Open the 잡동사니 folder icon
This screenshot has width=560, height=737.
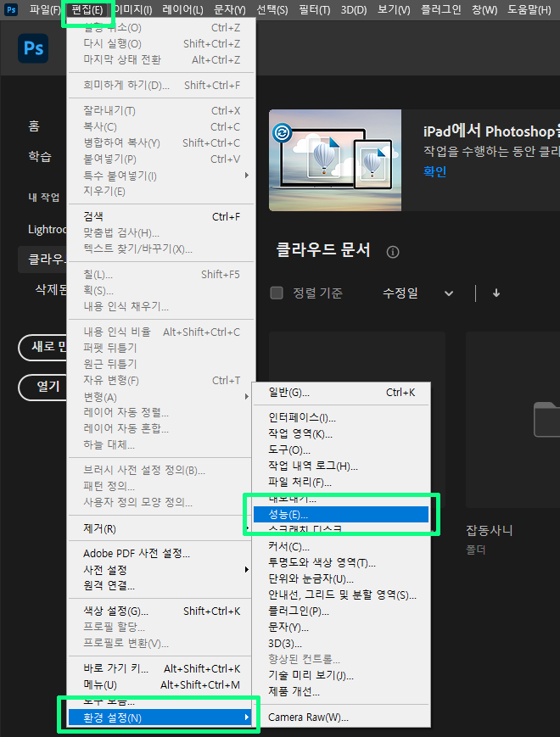546,419
